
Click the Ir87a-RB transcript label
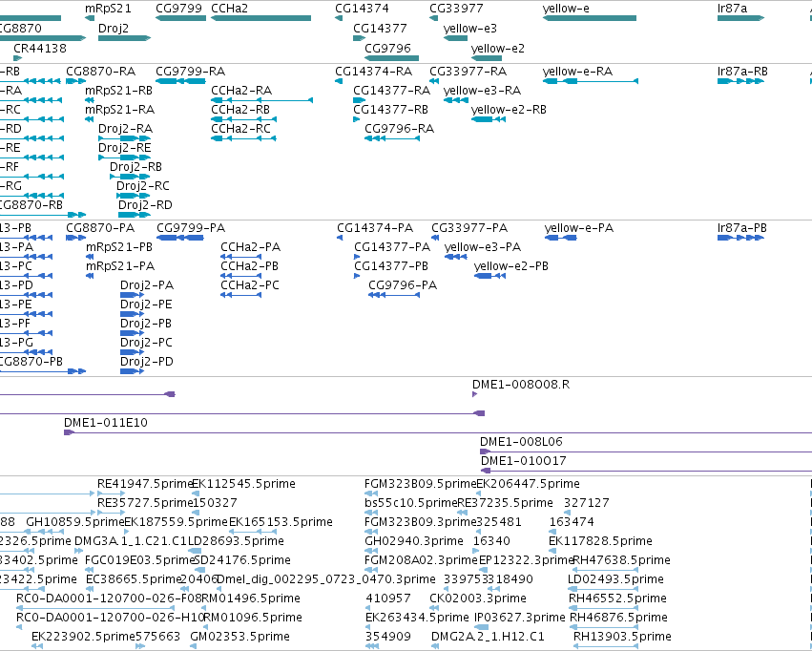click(742, 71)
